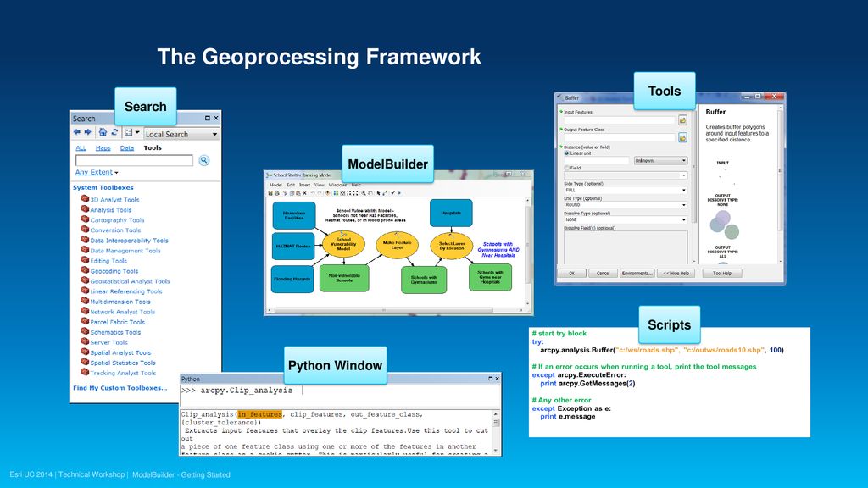868x488 pixels.
Task: Open Conversion Tools link
Action: point(115,230)
